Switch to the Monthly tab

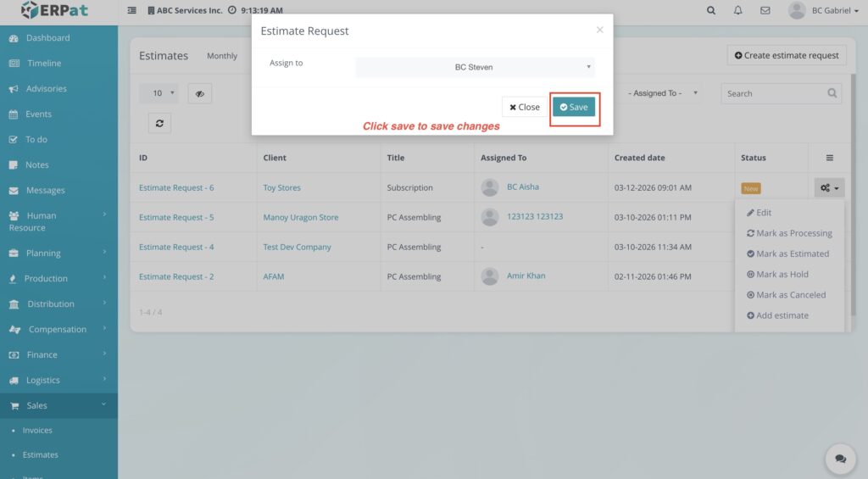point(222,56)
